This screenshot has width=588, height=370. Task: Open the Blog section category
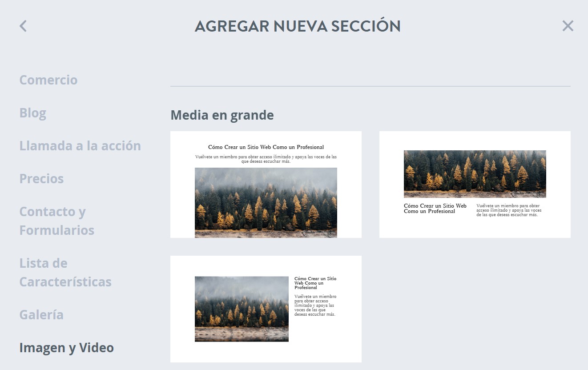[x=32, y=113]
